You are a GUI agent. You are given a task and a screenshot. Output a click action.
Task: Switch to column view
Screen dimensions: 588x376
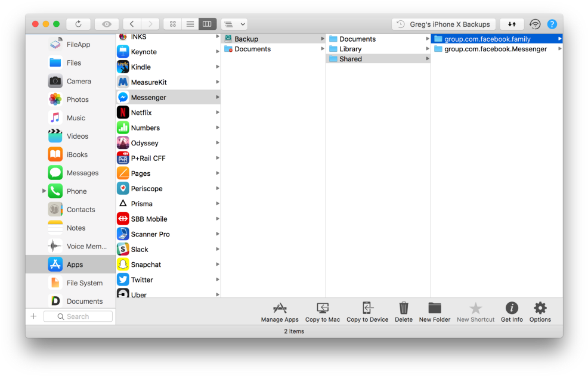pyautogui.click(x=207, y=24)
